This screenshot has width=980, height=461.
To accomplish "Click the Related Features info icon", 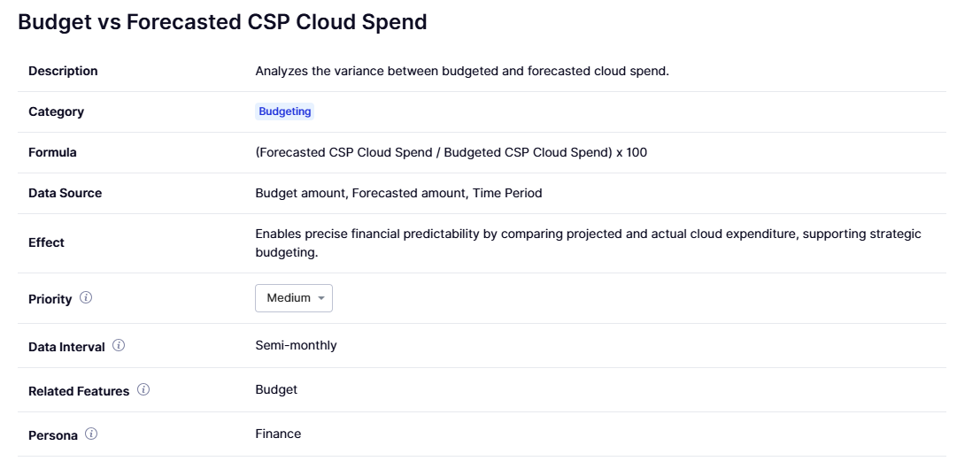I will (x=143, y=390).
